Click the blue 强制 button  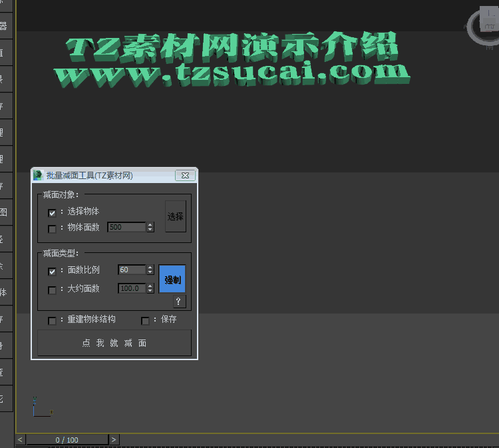coord(172,279)
